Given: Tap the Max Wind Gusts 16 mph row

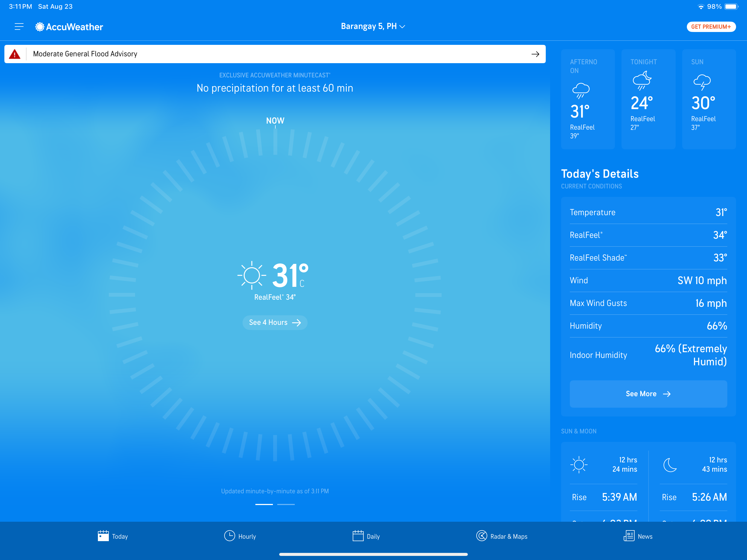Looking at the screenshot, I should pyautogui.click(x=648, y=303).
